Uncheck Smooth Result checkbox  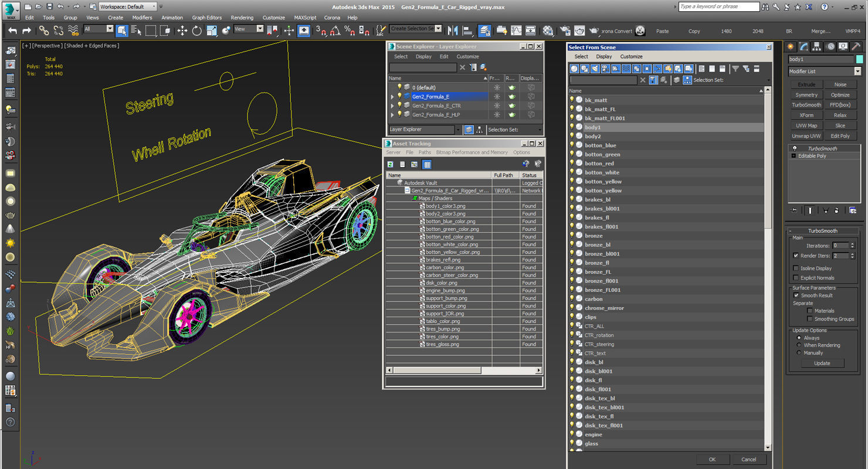coord(796,295)
